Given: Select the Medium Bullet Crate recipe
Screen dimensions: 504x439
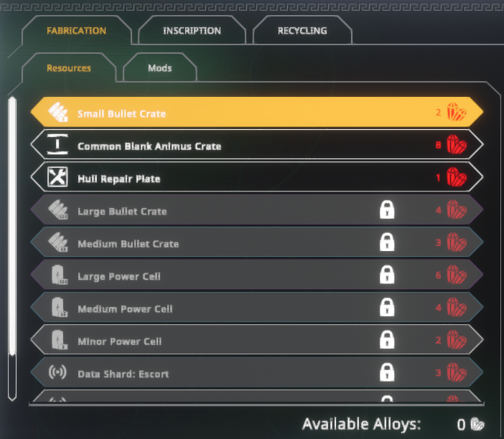Looking at the screenshot, I should pyautogui.click(x=257, y=242).
